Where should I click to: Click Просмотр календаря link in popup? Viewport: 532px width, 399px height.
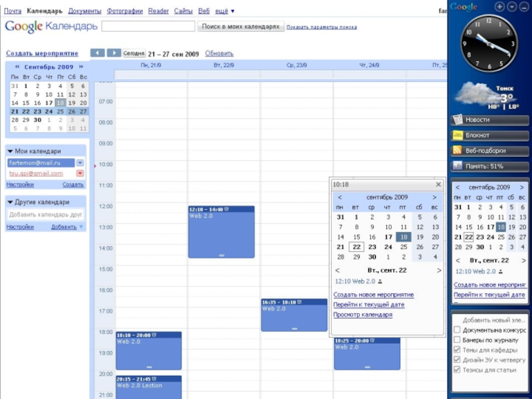click(362, 315)
